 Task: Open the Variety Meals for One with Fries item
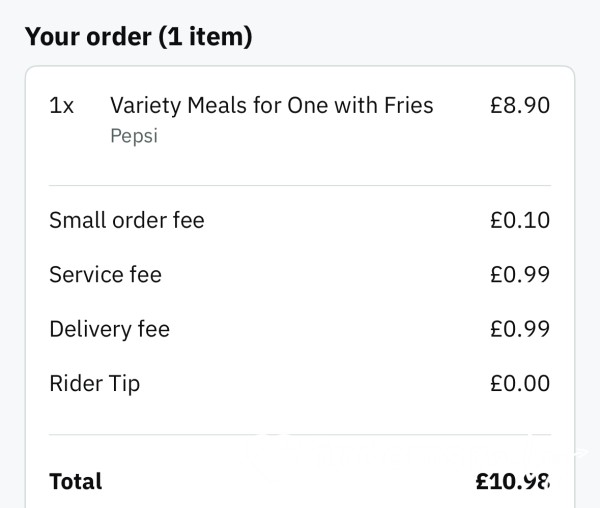pyautogui.click(x=272, y=105)
